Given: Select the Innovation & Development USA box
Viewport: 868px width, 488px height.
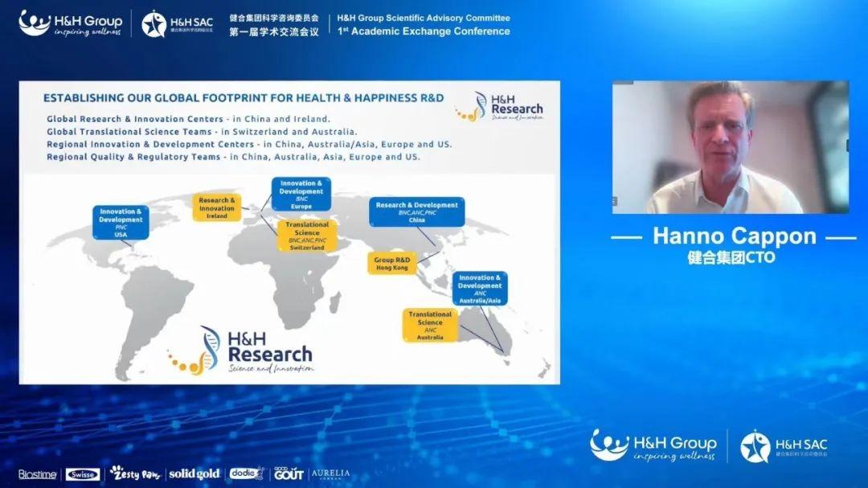Looking at the screenshot, I should (x=121, y=223).
